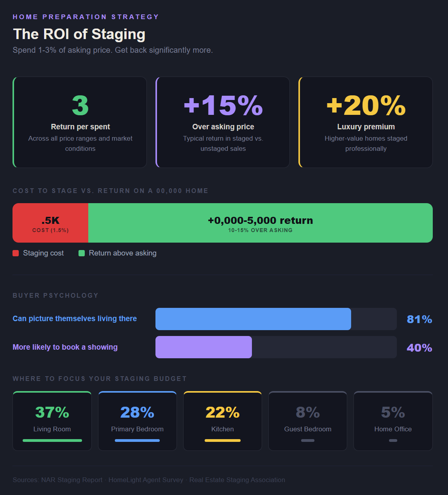Image resolution: width=448 pixels, height=495 pixels.
Task: Click the HomeLight Agent Survey source
Action: 146,480
